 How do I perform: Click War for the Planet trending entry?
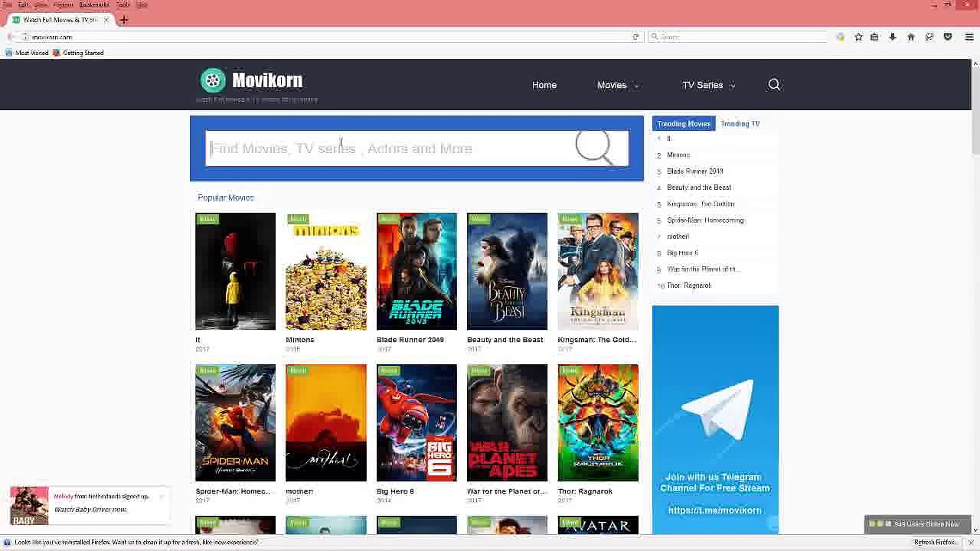coord(704,269)
